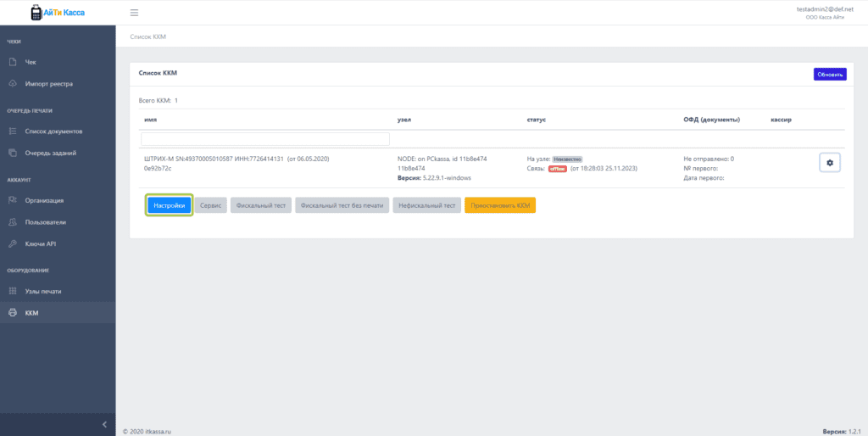Image resolution: width=868 pixels, height=436 pixels.
Task: Click the Ключи API key icon
Action: 13,243
